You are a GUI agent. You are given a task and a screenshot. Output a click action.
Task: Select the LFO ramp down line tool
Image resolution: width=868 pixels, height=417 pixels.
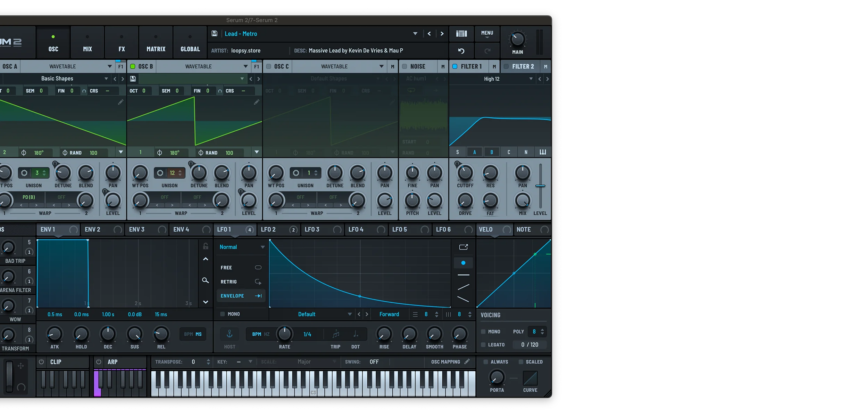(x=463, y=299)
